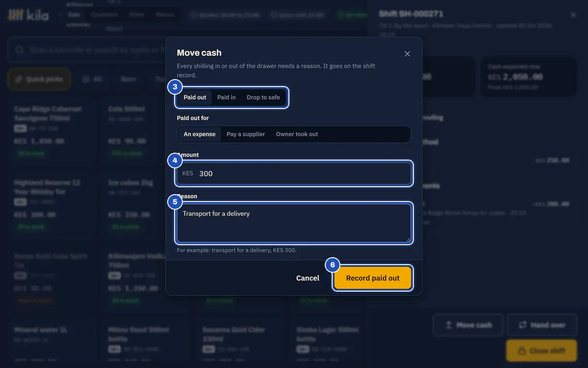Select the Cola 500ml product card
The image size is (588, 368).
[x=145, y=131]
